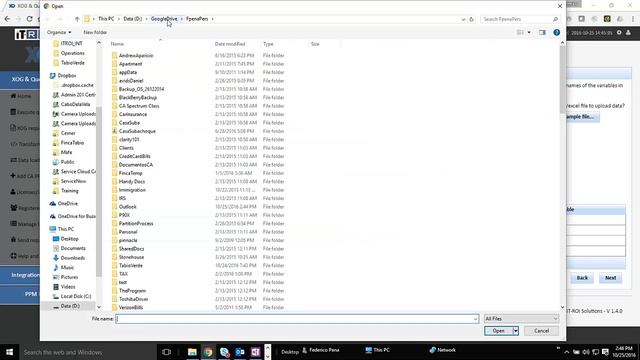Select Data (D:) in the navigation pane
The height and width of the screenshot is (360, 640).
click(x=70, y=306)
